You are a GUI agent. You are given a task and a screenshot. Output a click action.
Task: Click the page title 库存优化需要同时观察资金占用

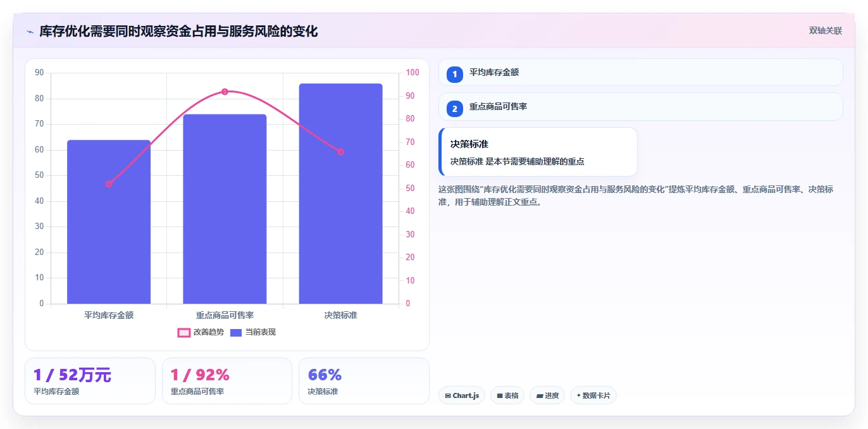pos(178,31)
